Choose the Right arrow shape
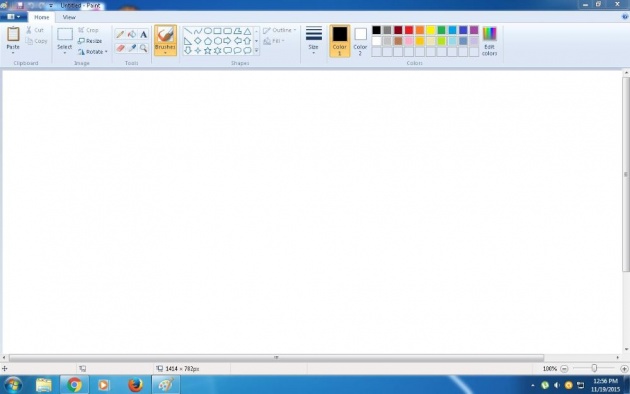The image size is (630, 394). [227, 41]
